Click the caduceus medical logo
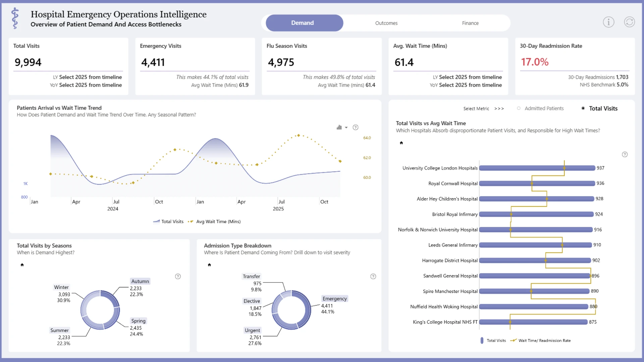Viewport: 644px width, 362px height. pos(15,19)
